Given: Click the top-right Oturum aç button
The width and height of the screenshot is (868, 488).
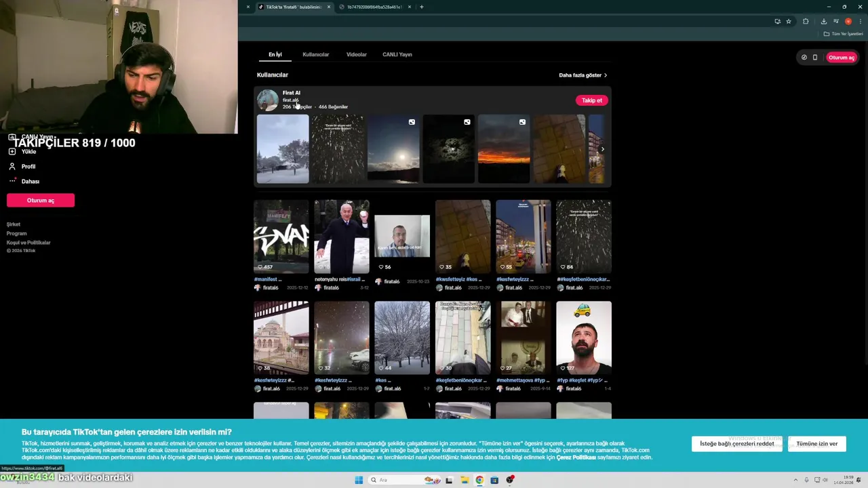Looking at the screenshot, I should click(x=842, y=58).
